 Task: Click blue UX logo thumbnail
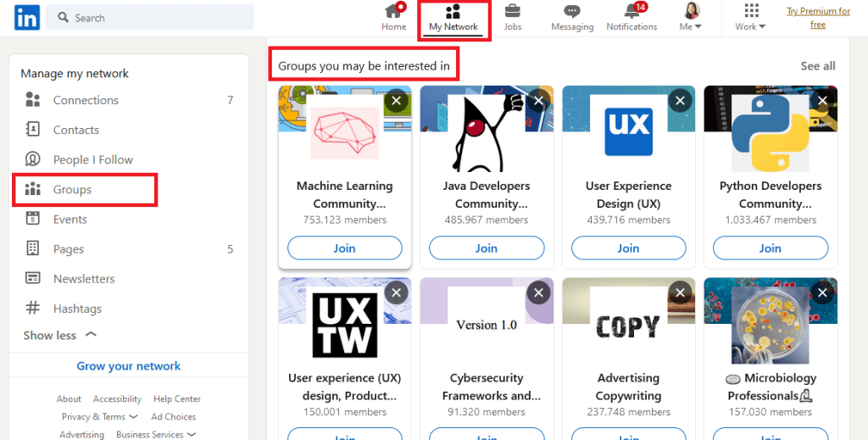[628, 133]
